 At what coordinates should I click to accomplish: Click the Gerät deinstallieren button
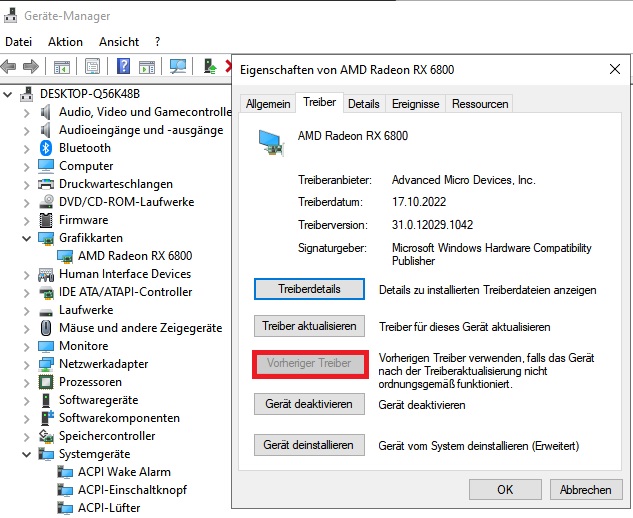[309, 445]
